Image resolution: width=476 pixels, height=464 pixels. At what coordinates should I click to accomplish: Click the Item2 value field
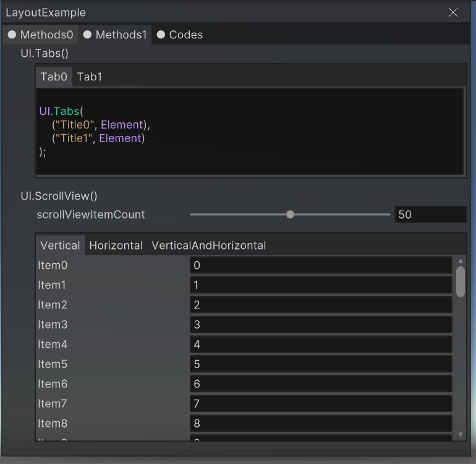tap(321, 305)
